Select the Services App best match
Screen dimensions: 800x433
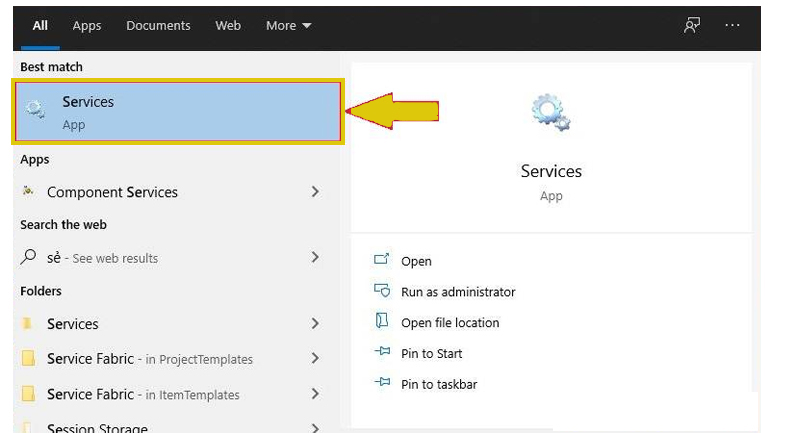tap(178, 112)
